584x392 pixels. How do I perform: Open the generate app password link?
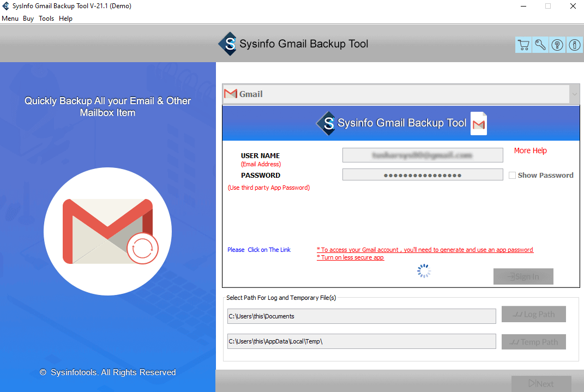pos(425,250)
